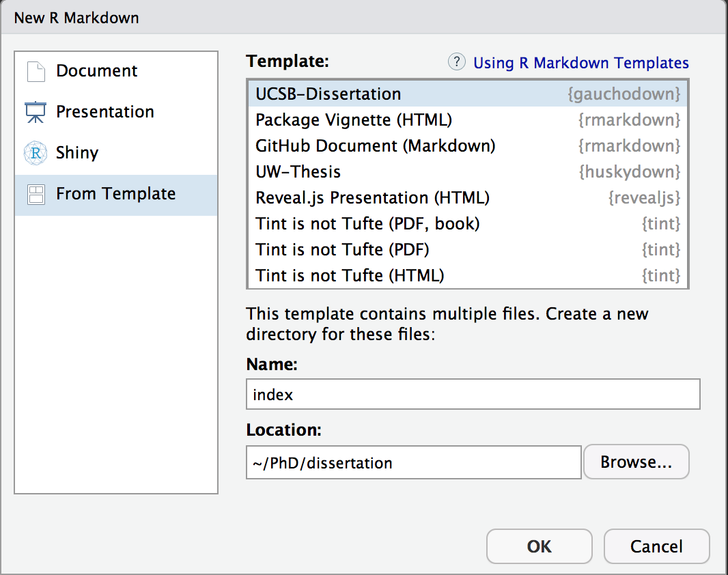Confirm with the OK button

click(x=539, y=547)
